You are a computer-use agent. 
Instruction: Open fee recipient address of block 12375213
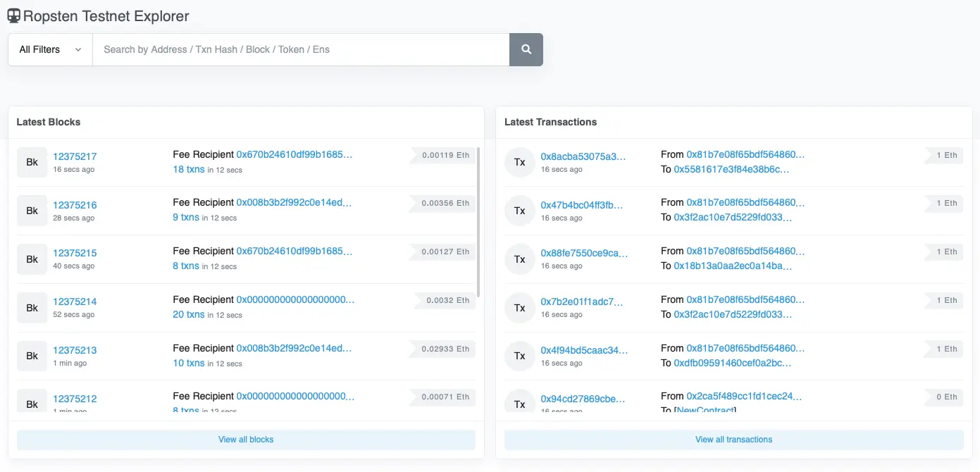pos(294,348)
